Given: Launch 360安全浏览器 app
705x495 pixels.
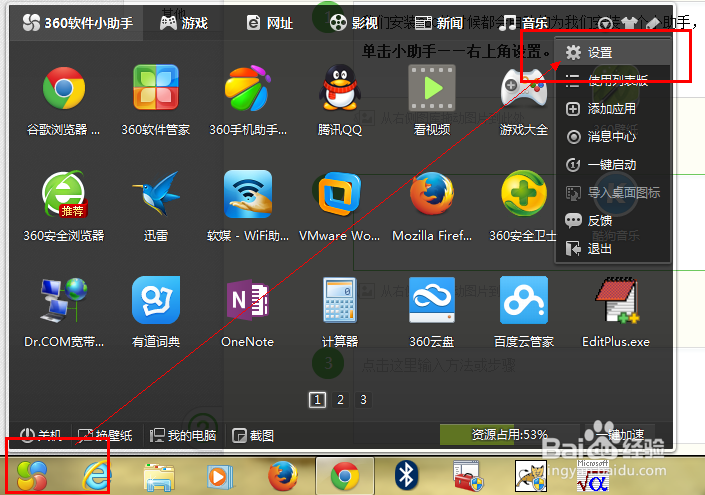Looking at the screenshot, I should tap(64, 194).
